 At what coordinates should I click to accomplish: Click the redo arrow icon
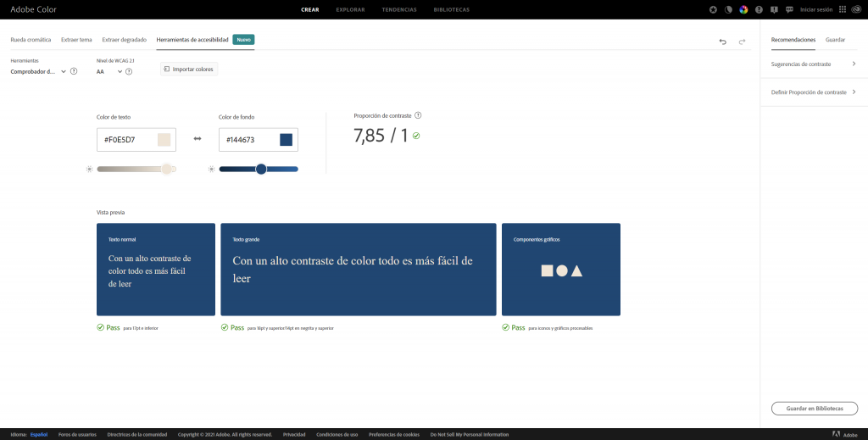(742, 42)
